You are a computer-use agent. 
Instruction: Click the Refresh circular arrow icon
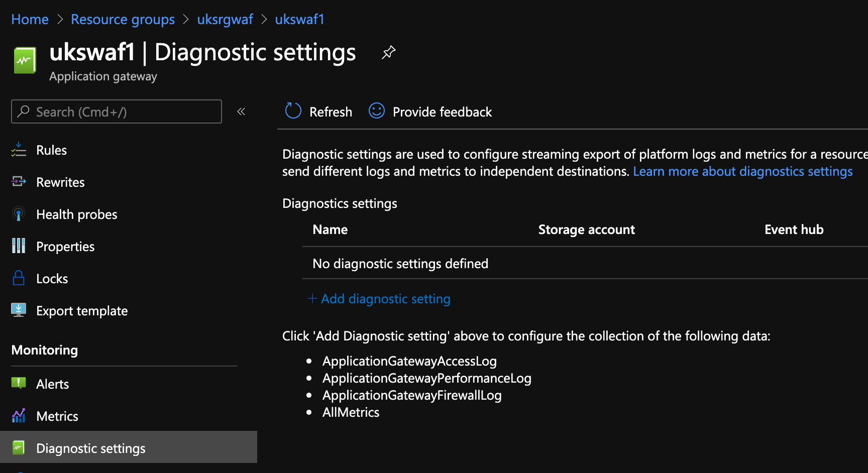tap(293, 110)
